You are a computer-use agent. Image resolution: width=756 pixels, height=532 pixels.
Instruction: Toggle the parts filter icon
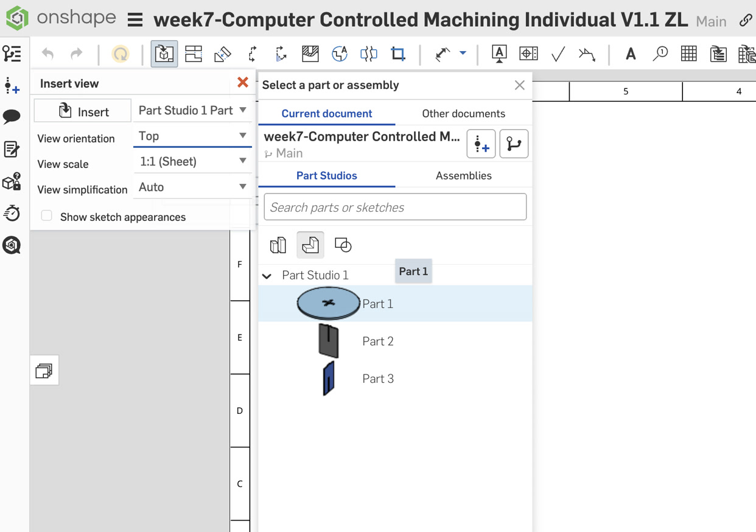(x=310, y=245)
